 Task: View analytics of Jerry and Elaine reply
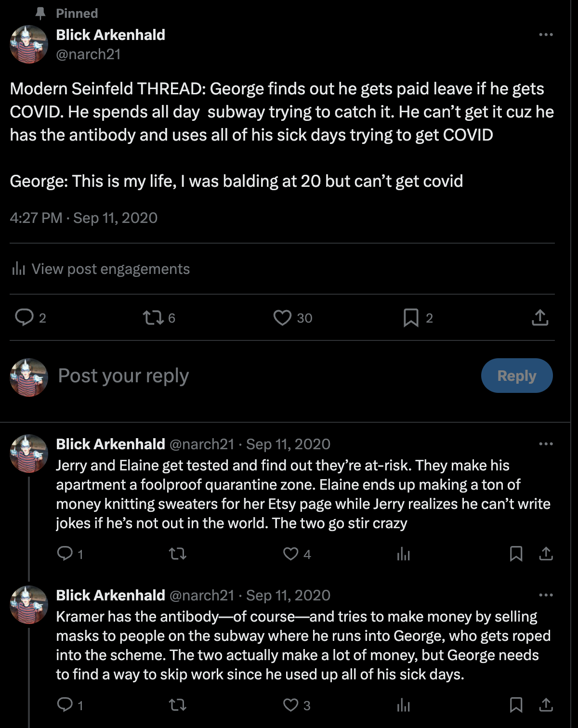click(x=403, y=554)
